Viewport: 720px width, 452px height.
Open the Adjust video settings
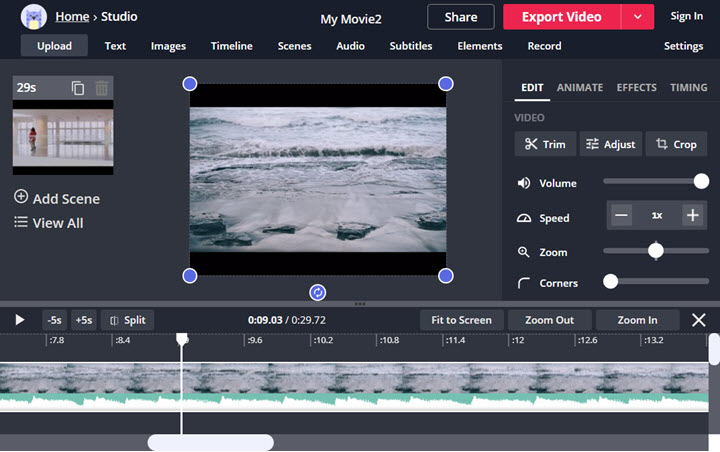click(x=609, y=144)
